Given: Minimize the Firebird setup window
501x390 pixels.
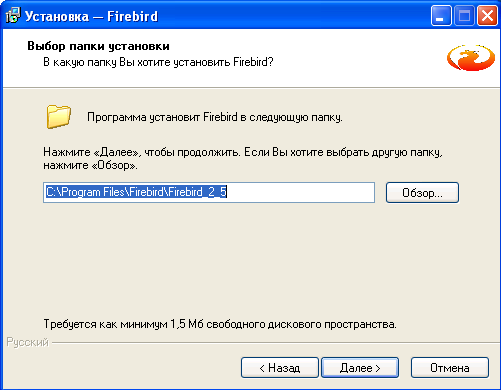Looking at the screenshot, I should point(441,16).
